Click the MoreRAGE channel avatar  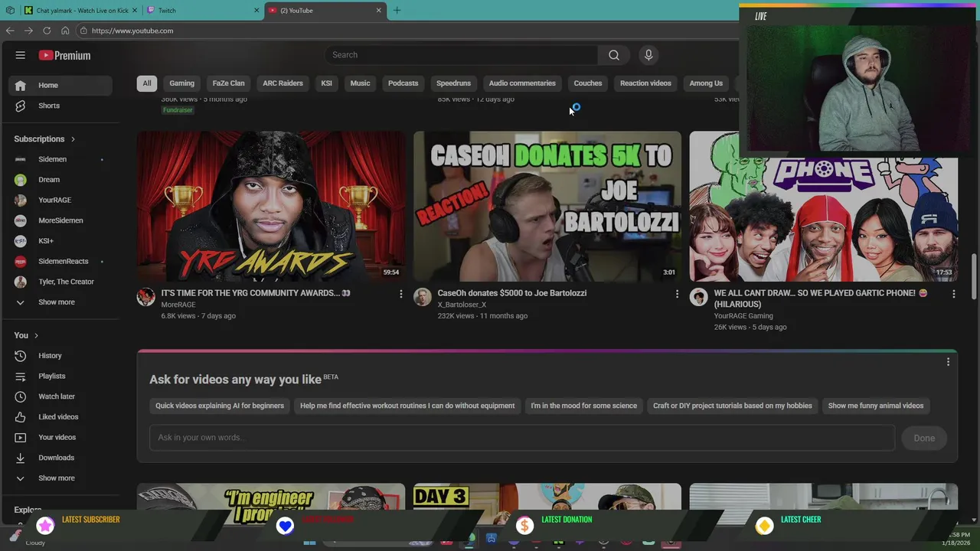(145, 297)
